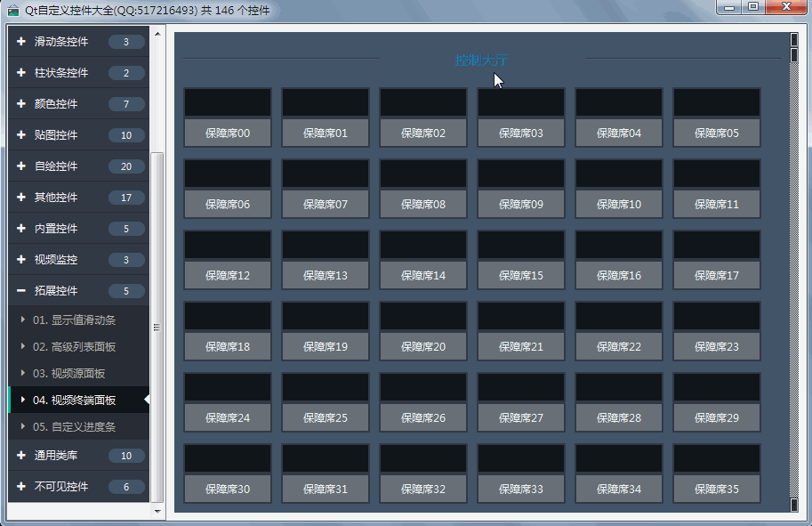Select 02. 高级列表面板 in the tree

pyautogui.click(x=75, y=346)
